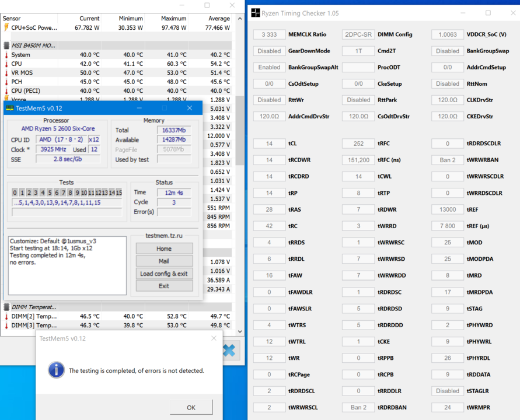Click the blue X icon behind the dialog
Image resolution: width=520 pixels, height=420 pixels.
point(229,351)
